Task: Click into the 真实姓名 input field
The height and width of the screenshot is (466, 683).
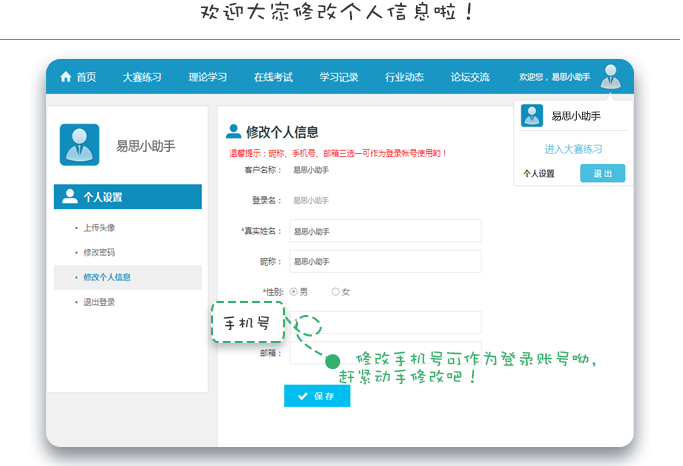Action: (x=385, y=231)
